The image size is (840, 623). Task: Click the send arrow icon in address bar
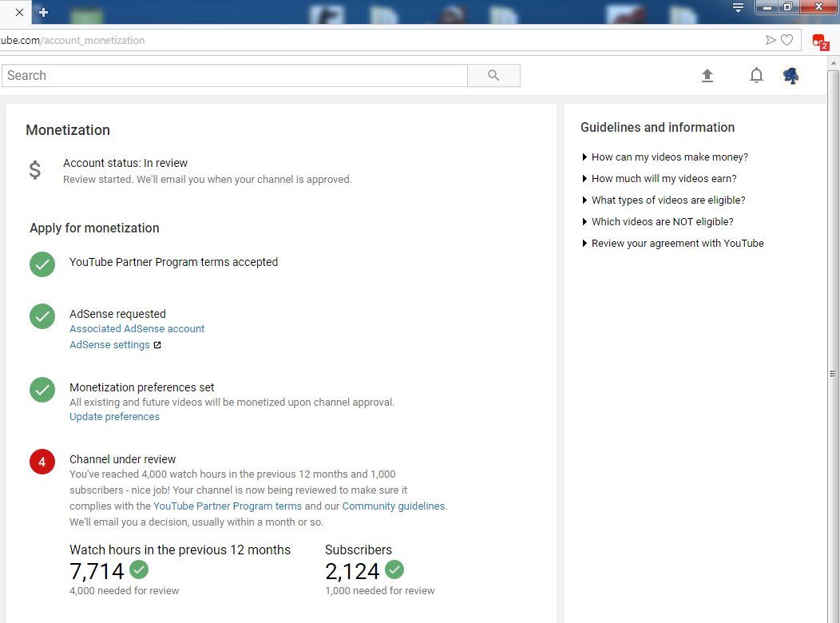tap(771, 40)
